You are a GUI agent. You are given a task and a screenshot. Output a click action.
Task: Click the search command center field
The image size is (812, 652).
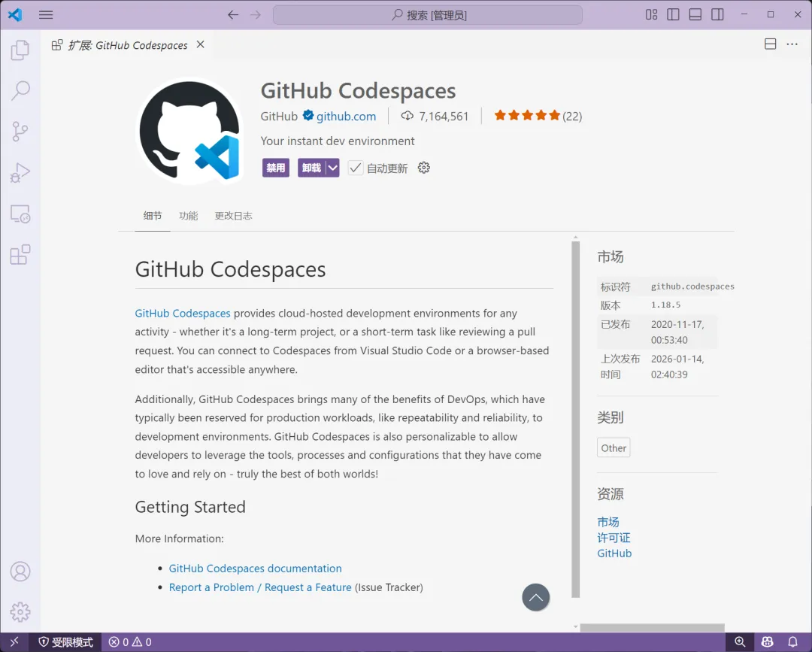[x=428, y=15]
